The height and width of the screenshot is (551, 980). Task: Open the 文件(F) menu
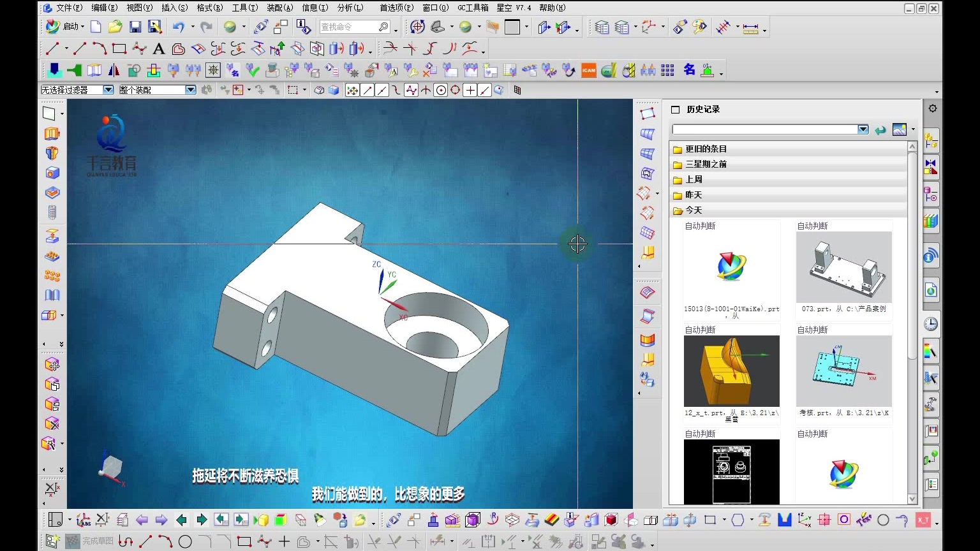[x=69, y=8]
